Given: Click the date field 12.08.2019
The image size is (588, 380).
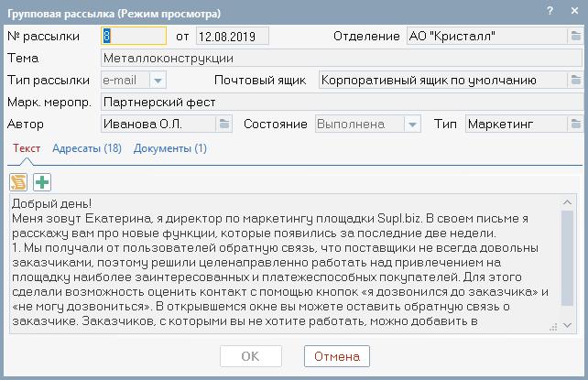Looking at the screenshot, I should (232, 37).
